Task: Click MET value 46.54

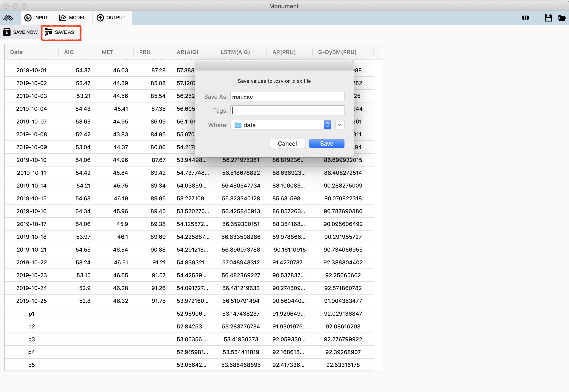Action: 120,250
